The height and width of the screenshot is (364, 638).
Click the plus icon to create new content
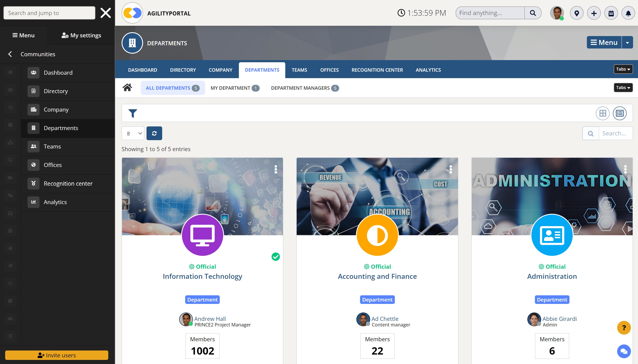[594, 13]
